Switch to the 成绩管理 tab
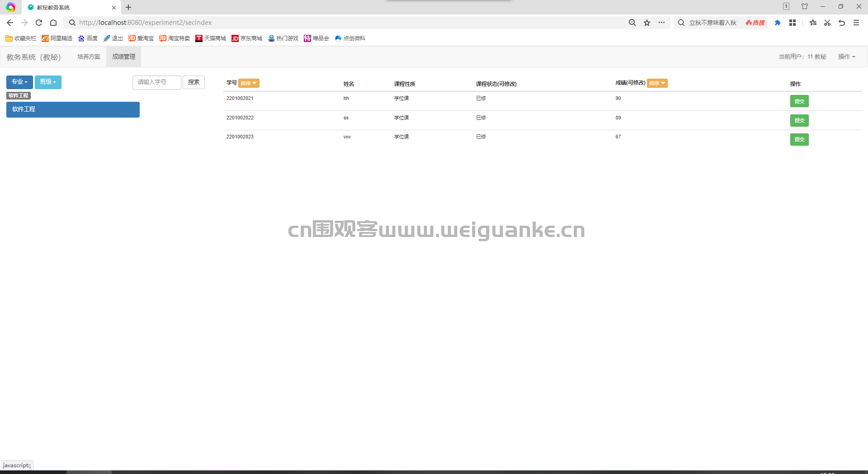Screen dimensions: 868x474 click(x=124, y=57)
